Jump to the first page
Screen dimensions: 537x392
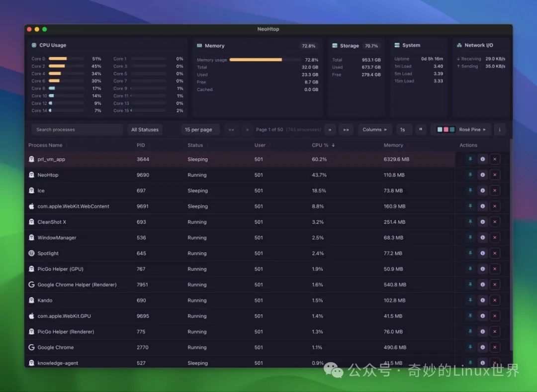[231, 129]
